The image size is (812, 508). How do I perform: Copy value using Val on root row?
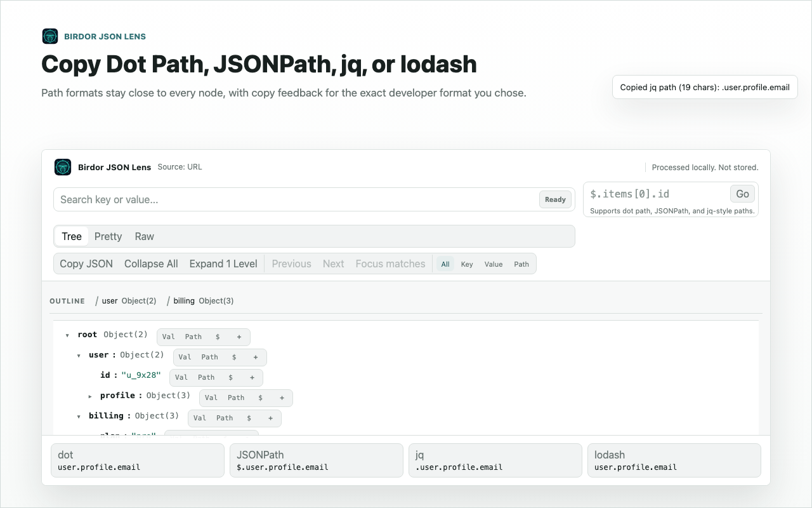click(168, 337)
